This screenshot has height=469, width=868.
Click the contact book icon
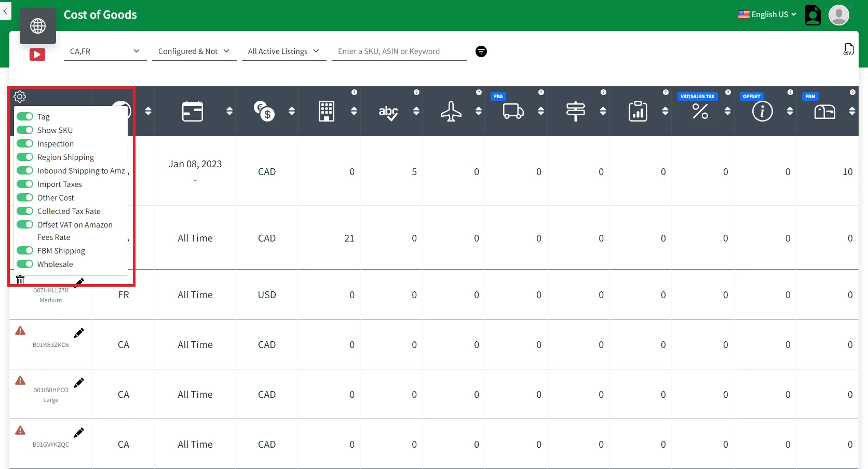coord(813,15)
